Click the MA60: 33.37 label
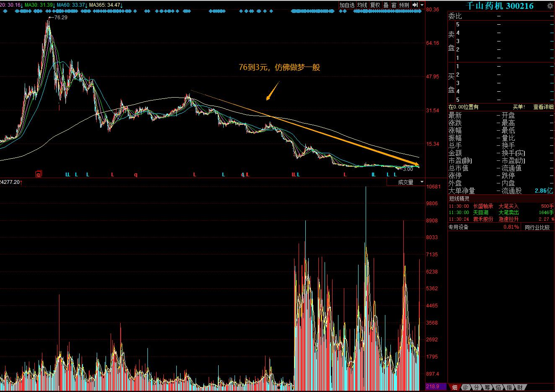Screen dimensions: 555x392 click(x=72, y=5)
